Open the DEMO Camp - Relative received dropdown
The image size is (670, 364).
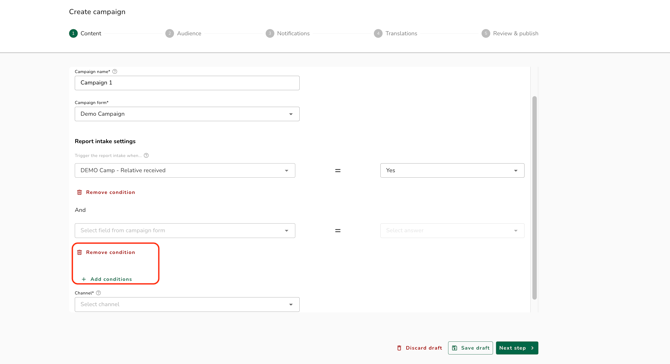tap(185, 170)
